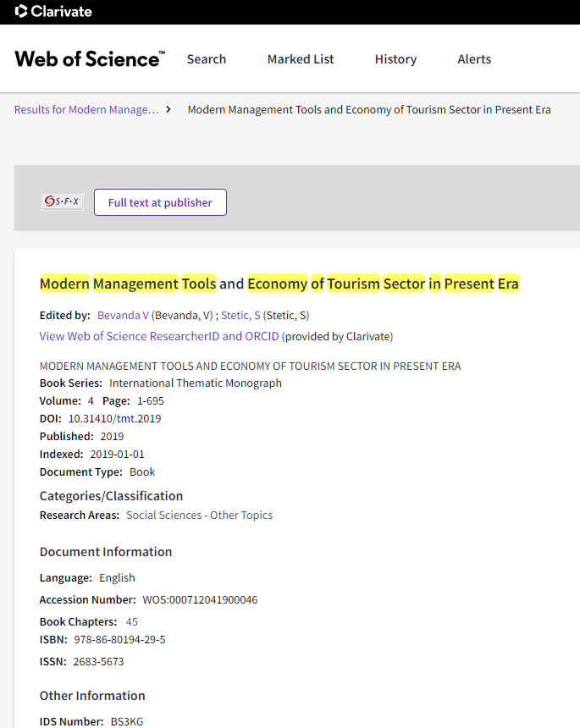Return to Results for Modern Management breadcrumb
This screenshot has width=580, height=728.
click(x=86, y=110)
